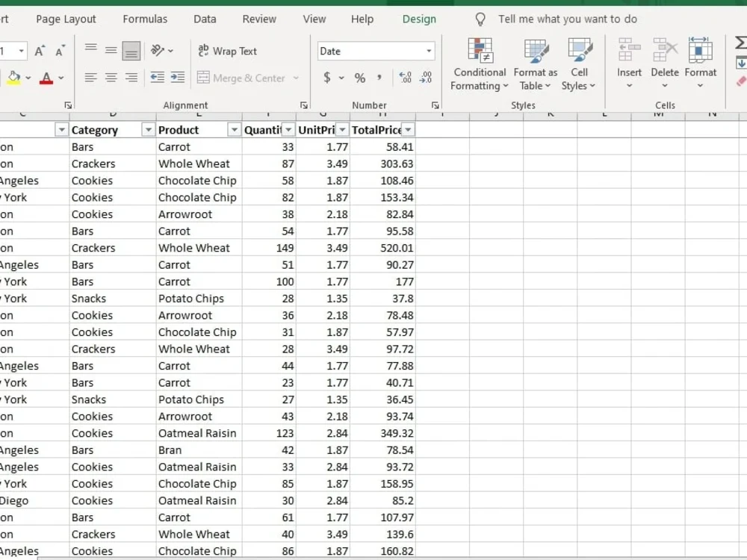Switch to Formulas tab
This screenshot has height=560, width=747.
pyautogui.click(x=145, y=19)
